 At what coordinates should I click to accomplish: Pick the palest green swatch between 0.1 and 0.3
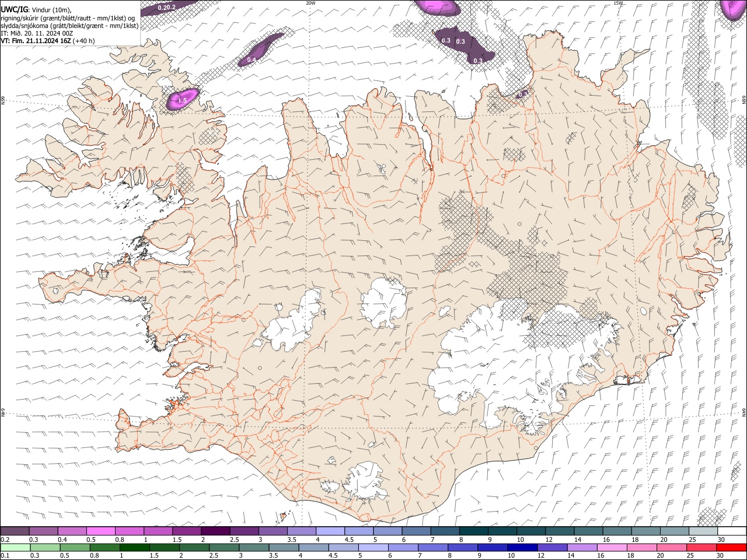[15, 547]
